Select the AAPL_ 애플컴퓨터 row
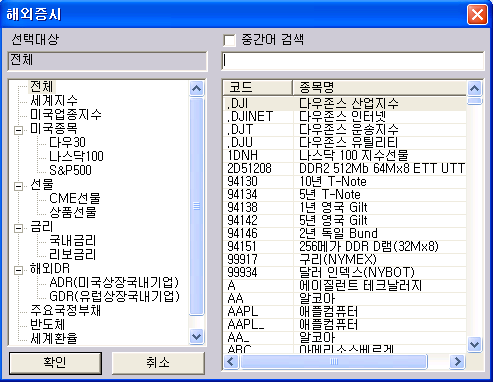Image resolution: width=493 pixels, height=382 pixels. tap(345, 325)
